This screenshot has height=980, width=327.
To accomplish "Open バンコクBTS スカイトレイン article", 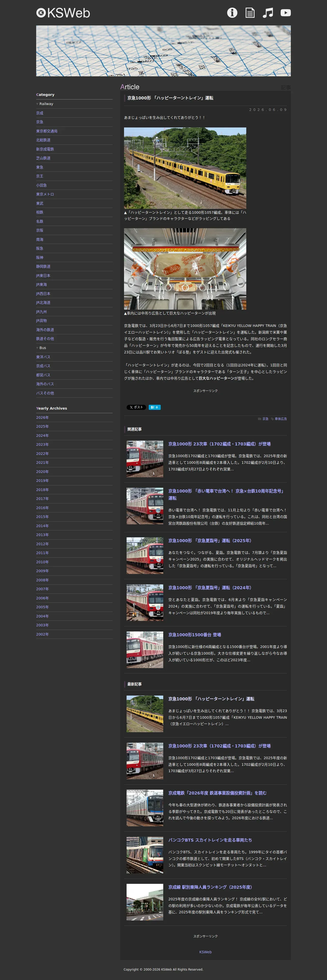I will point(210,840).
